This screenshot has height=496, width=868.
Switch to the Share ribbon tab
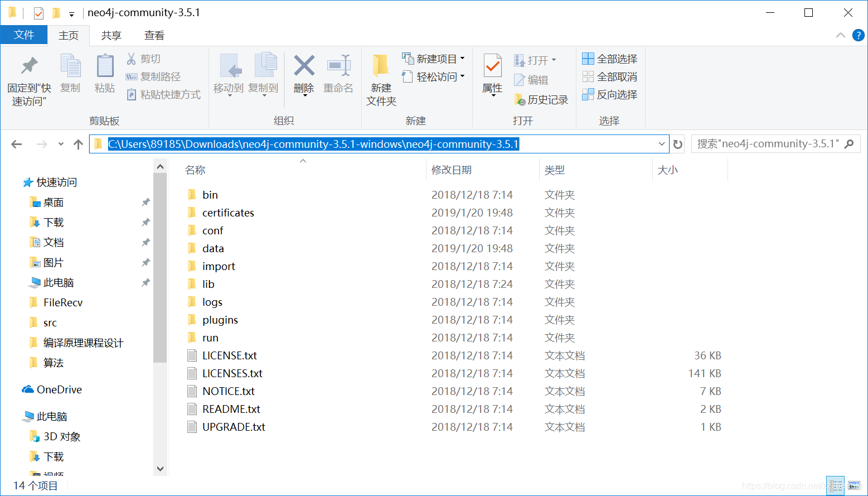point(111,35)
